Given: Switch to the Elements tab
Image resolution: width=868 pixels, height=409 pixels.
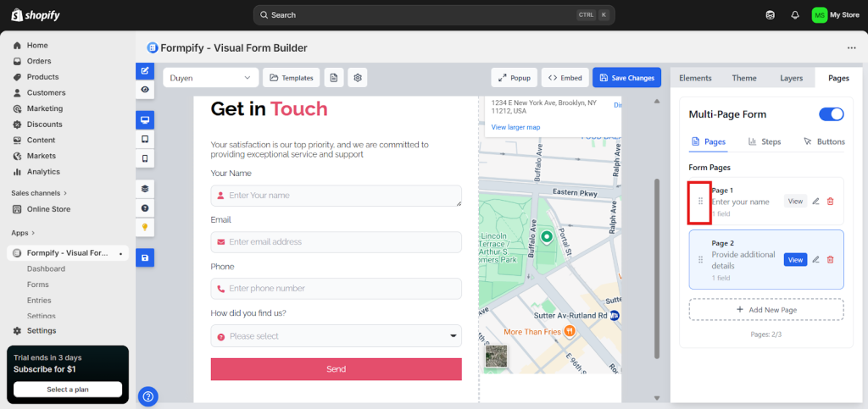Looking at the screenshot, I should tap(695, 78).
